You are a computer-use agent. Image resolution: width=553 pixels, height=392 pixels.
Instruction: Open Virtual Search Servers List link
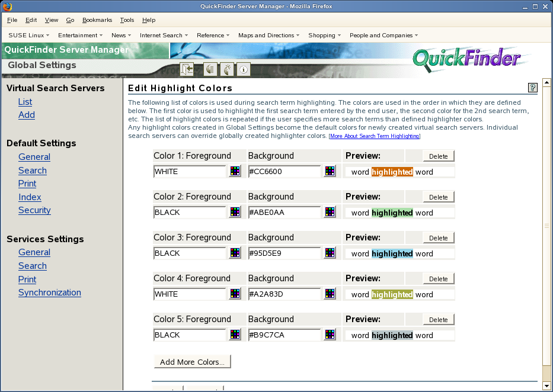(25, 102)
